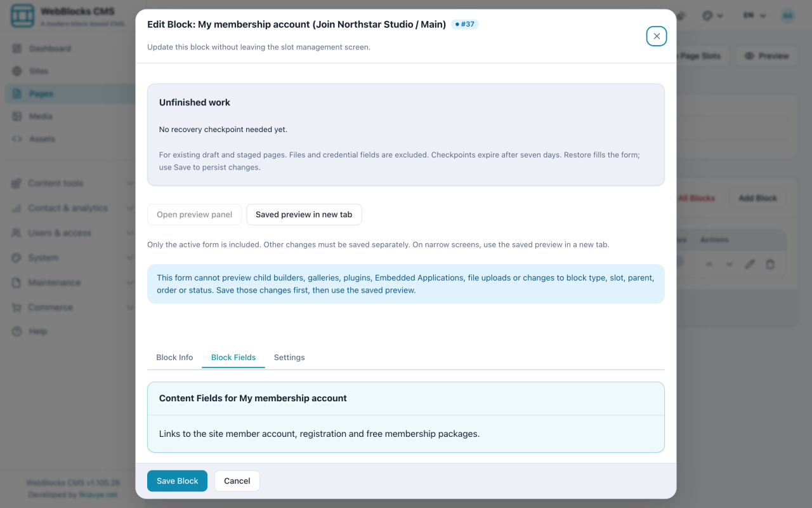Viewport: 812px width, 508px height.
Task: Click the background Preview button
Action: pos(766,56)
